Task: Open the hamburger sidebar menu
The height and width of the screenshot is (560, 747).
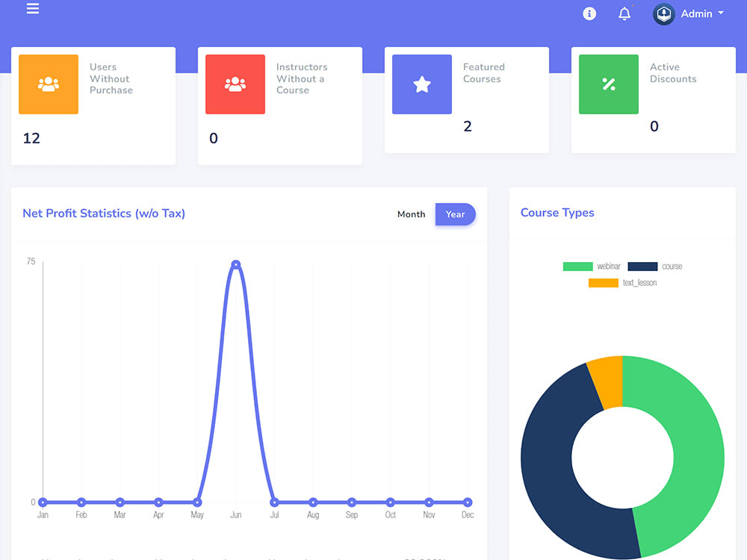Action: 32,8
